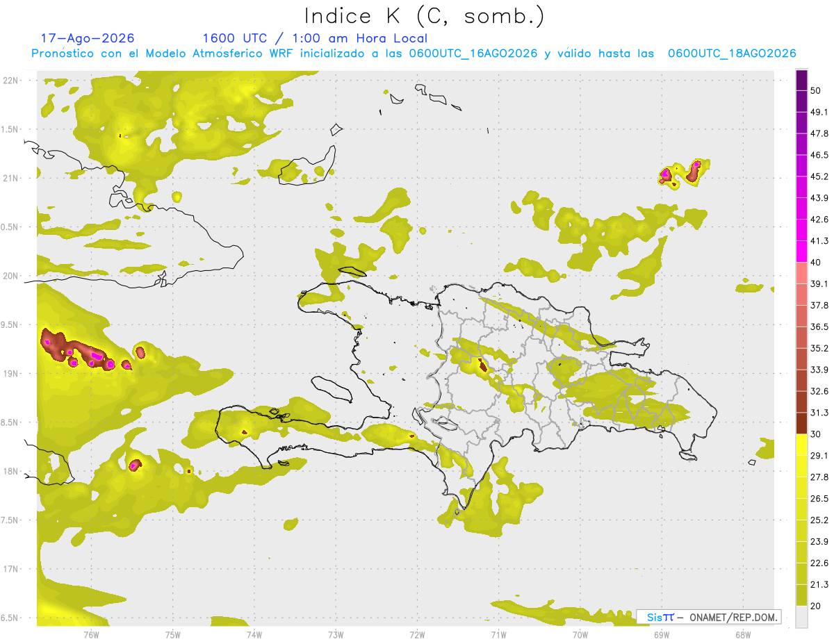Click the "17N" latitude label

pyautogui.click(x=10, y=569)
